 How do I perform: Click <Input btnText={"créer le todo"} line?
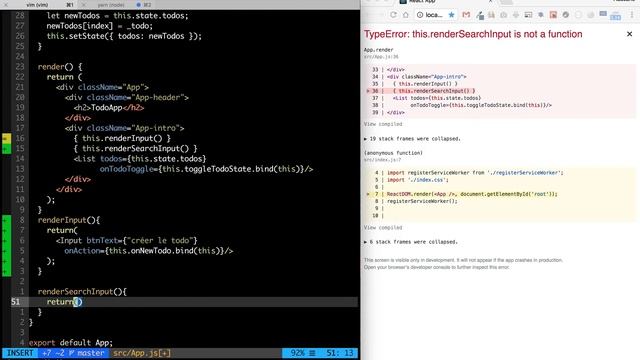127,240
